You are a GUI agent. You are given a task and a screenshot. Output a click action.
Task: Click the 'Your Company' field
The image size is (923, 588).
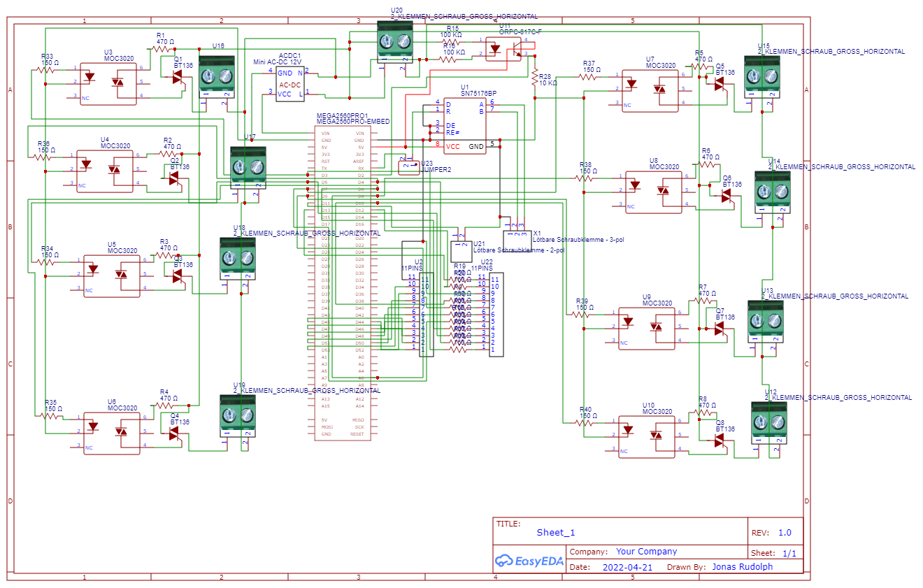(647, 551)
